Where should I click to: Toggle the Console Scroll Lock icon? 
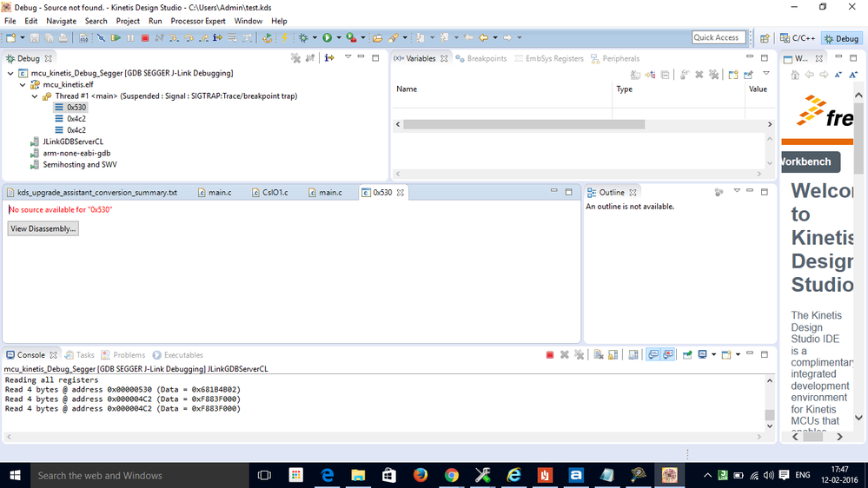[613, 354]
